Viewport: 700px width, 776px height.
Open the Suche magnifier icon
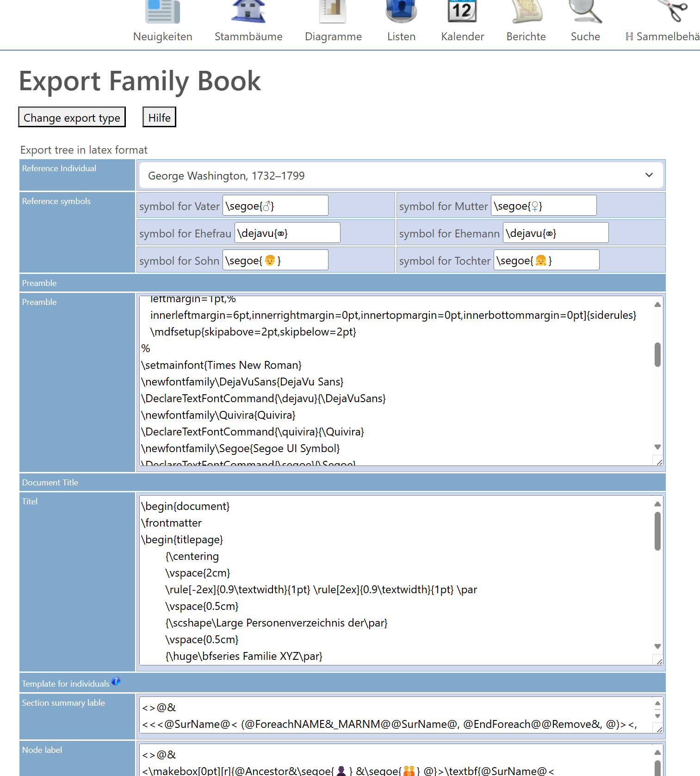585,11
